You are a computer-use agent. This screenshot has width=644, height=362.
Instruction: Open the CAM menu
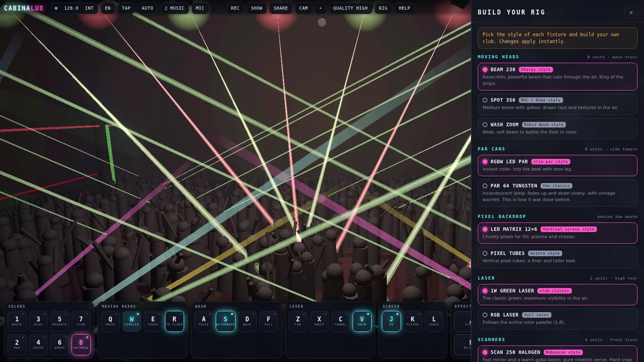click(303, 8)
